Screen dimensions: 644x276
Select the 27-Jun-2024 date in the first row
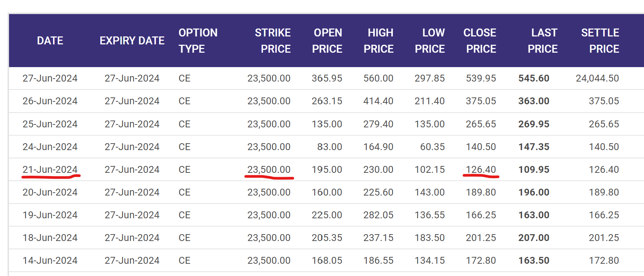coord(50,78)
